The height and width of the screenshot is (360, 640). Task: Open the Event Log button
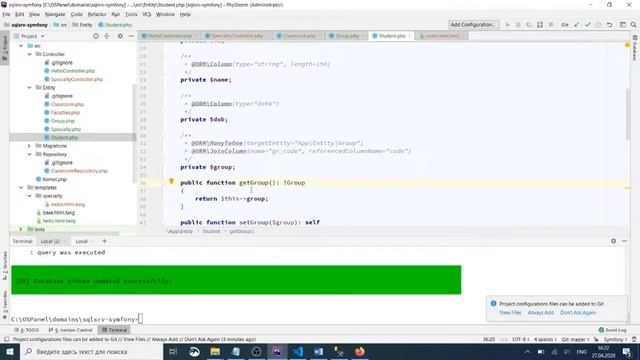[x=613, y=330]
